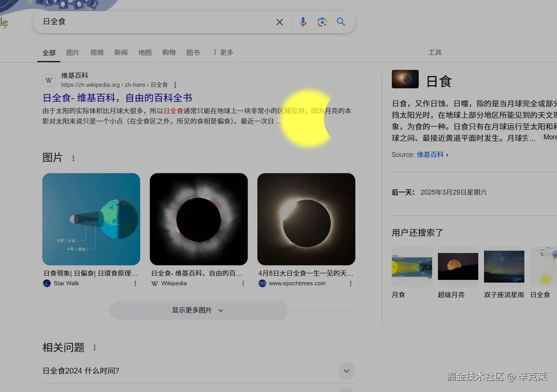This screenshot has height=392, width=557.
Task: Click inside the search input field
Action: [154, 22]
